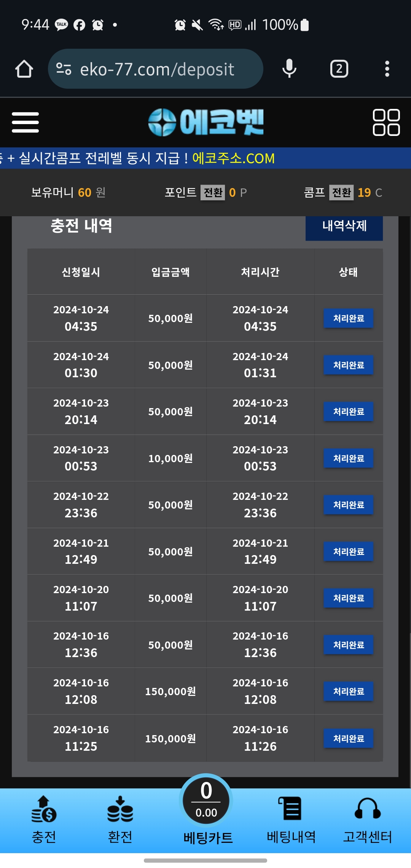Tap the 에코주소.COM banner link
The height and width of the screenshot is (868, 411).
point(233,158)
